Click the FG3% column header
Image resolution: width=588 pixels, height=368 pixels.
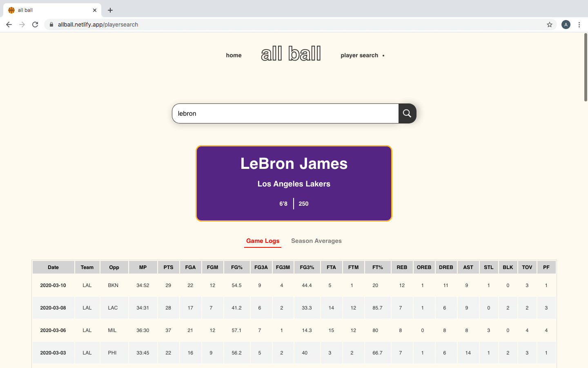point(307,267)
